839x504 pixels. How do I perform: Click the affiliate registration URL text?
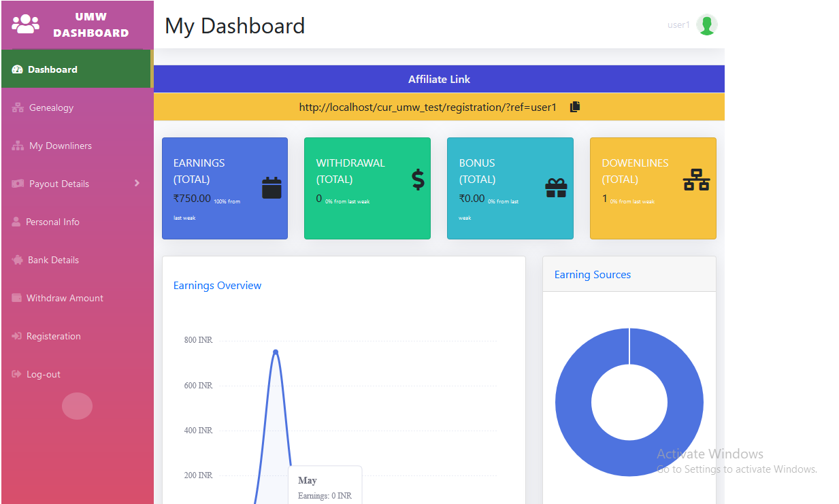[428, 107]
